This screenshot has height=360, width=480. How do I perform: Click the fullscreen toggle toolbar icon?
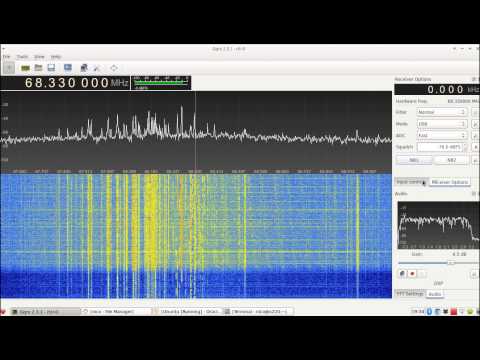pos(114,68)
